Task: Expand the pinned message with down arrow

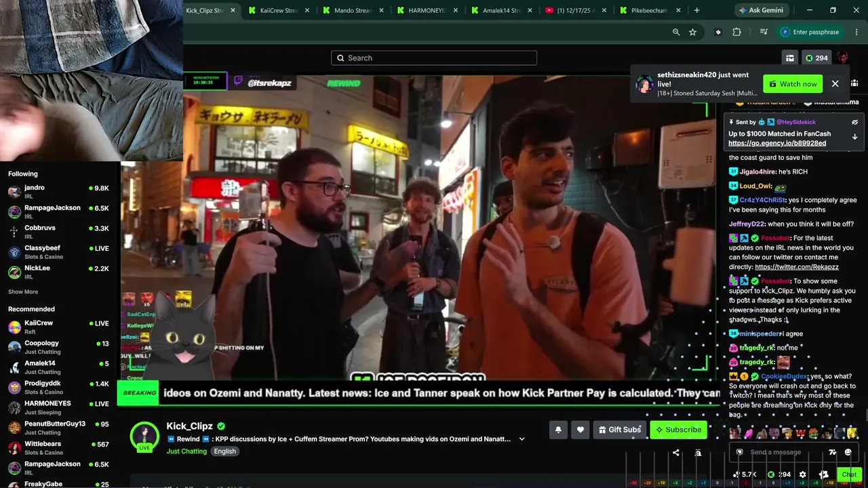Action: [x=854, y=137]
